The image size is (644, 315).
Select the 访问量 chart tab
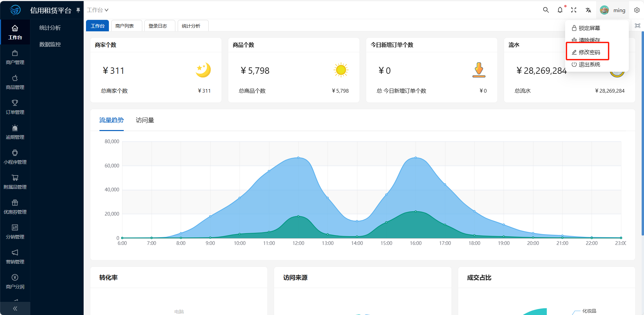[145, 120]
